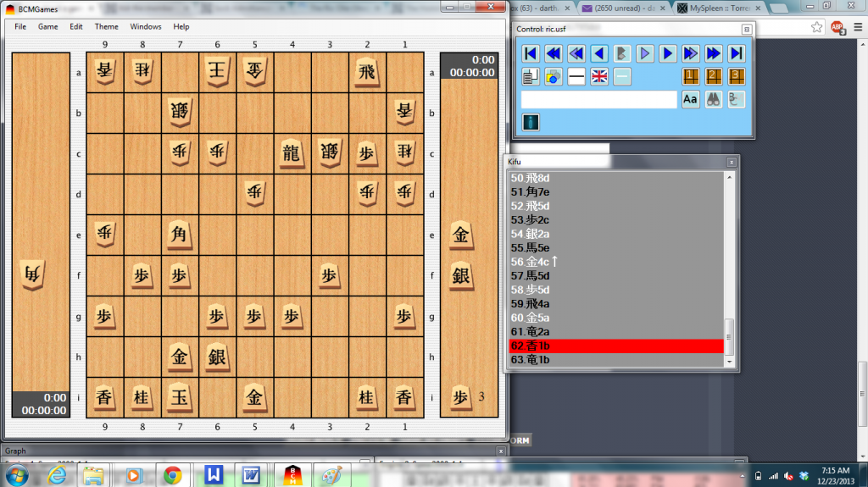
Task: Open the Windows menu
Action: (146, 26)
